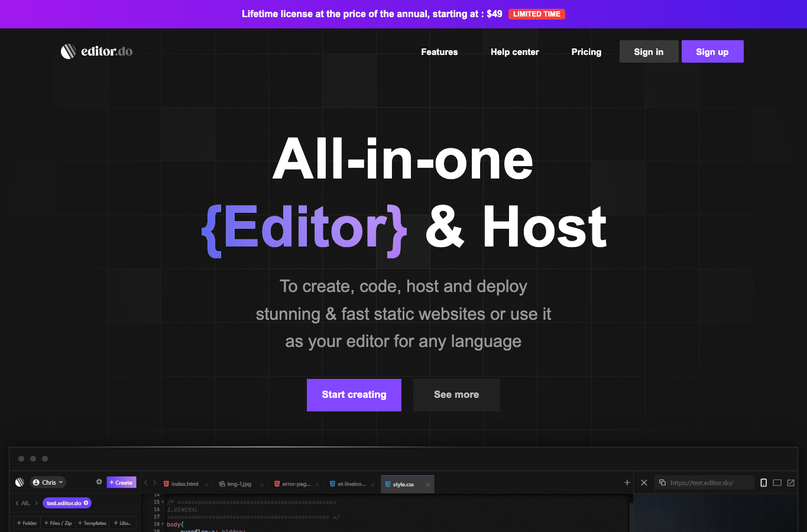Open the Chris user dropdown
Image resolution: width=807 pixels, height=532 pixels.
[x=48, y=482]
